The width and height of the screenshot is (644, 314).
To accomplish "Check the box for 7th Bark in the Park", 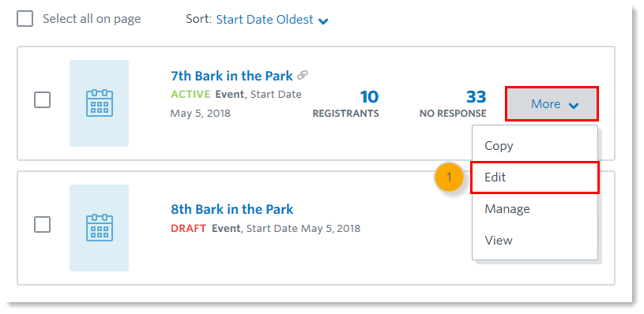I will click(x=43, y=100).
